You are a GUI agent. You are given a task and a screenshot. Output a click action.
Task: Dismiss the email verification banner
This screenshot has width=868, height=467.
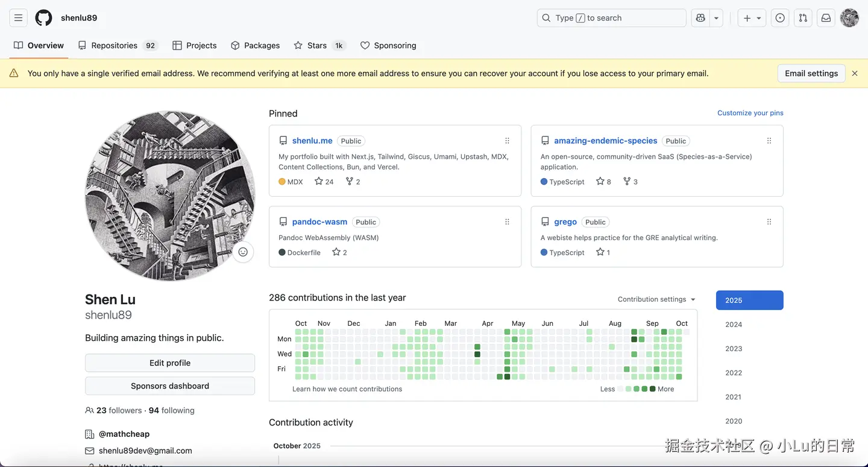point(855,74)
